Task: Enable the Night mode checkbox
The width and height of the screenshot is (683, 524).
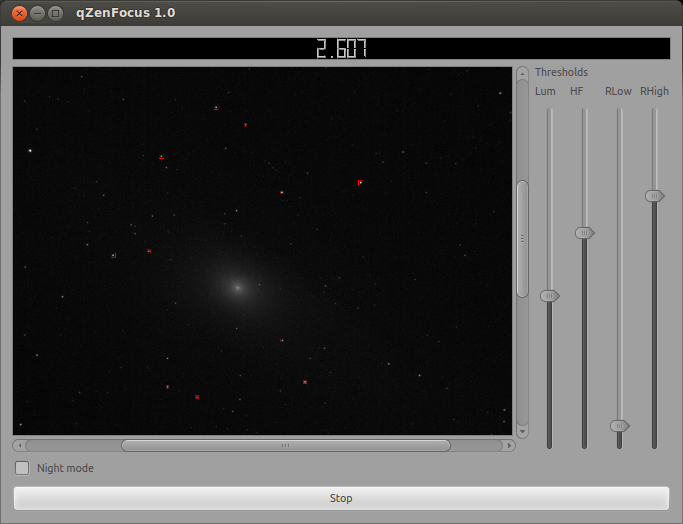Action: coord(22,468)
